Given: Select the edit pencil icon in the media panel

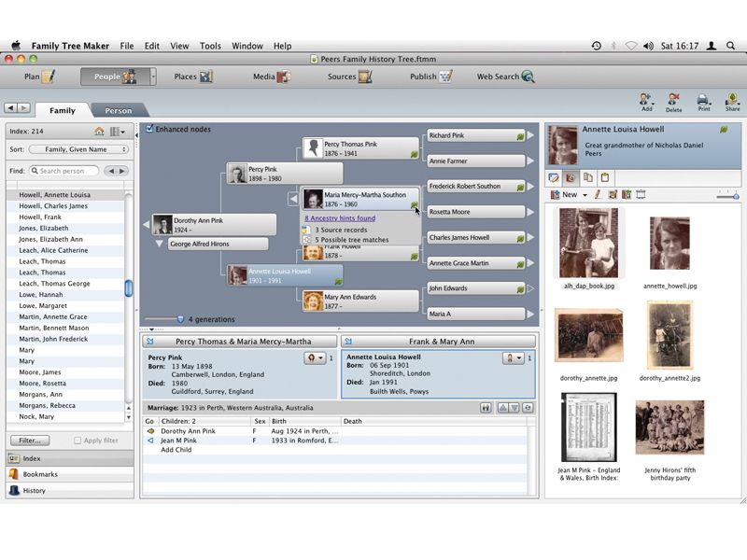Looking at the screenshot, I should [598, 195].
